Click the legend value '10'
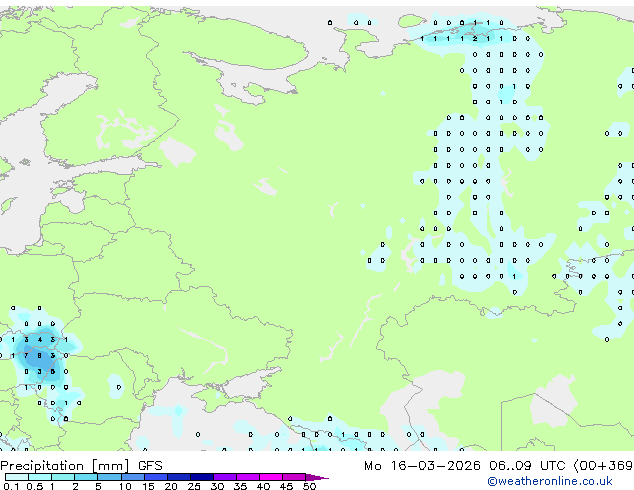 coord(125,486)
